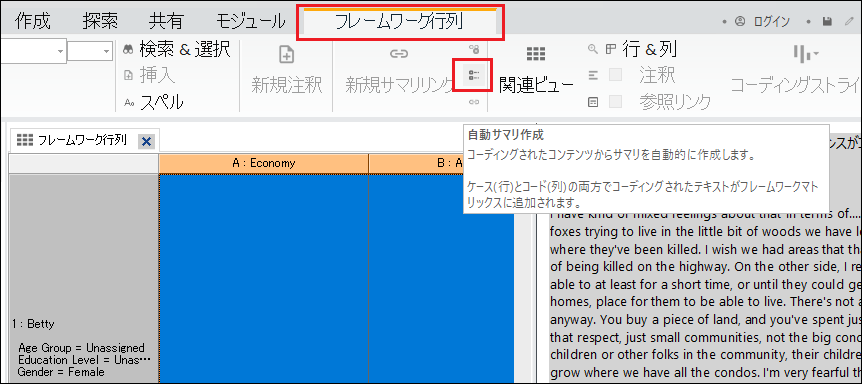Click the binoculars 検索 & 選択 icon
This screenshot has width=862, height=384.
(x=129, y=49)
